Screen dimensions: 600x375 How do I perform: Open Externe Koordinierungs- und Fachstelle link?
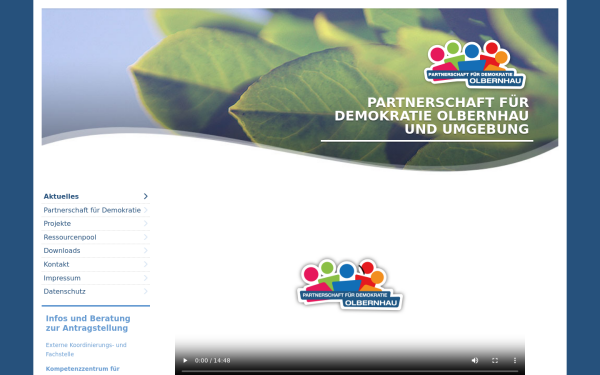coord(86,349)
